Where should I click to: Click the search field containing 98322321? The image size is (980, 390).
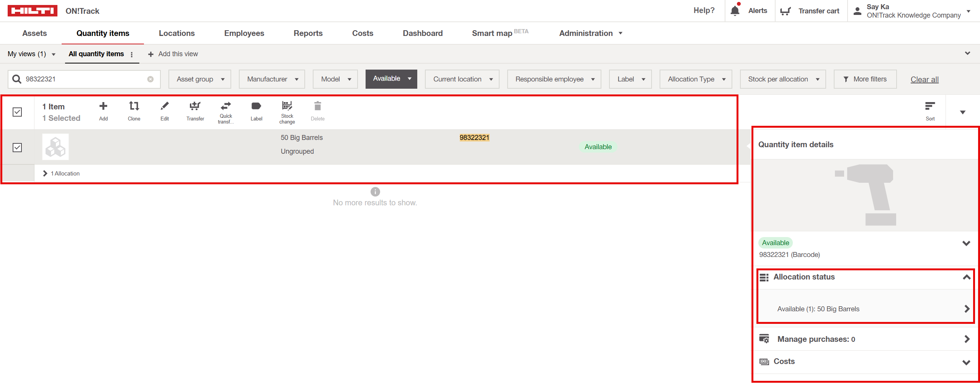tap(84, 79)
